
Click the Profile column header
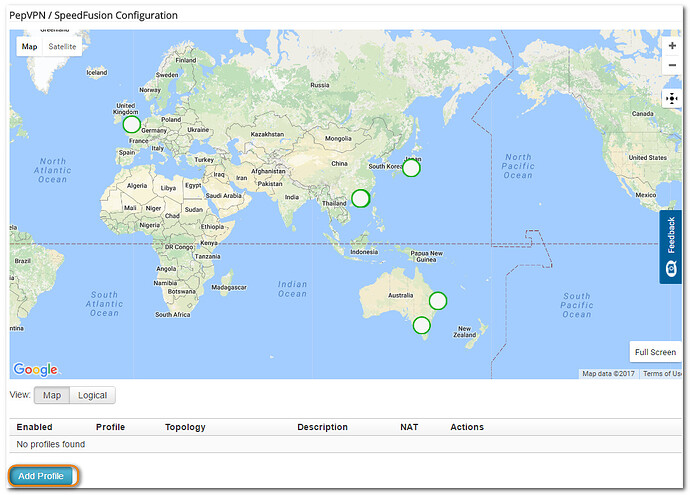point(110,427)
